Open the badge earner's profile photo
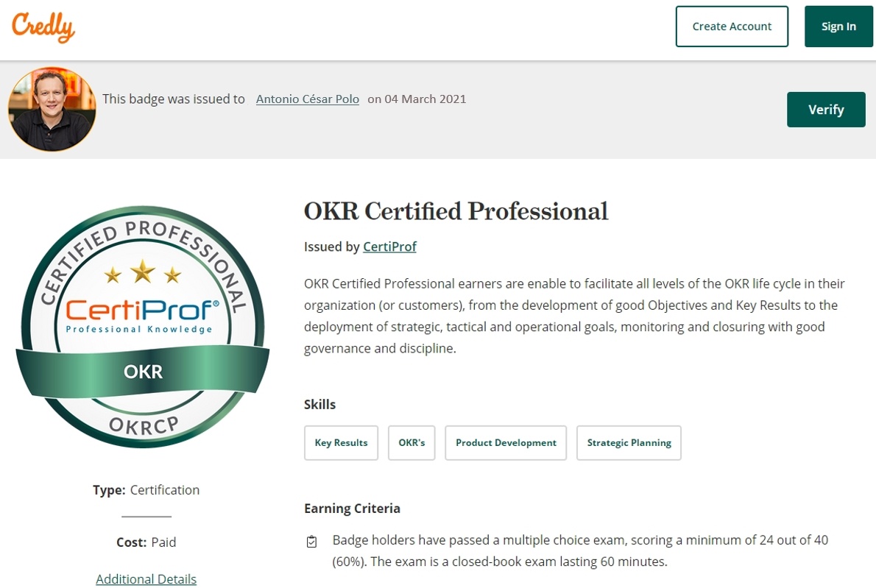This screenshot has height=588, width=876. pyautogui.click(x=52, y=110)
